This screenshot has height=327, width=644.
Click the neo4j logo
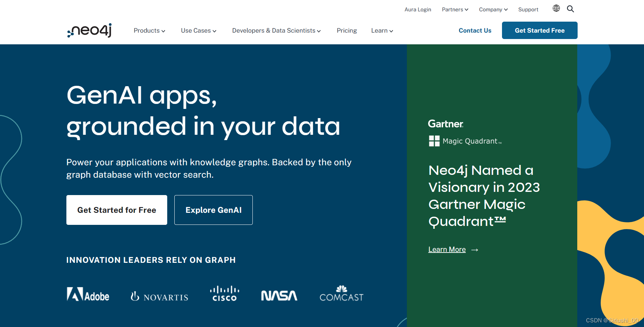89,31
